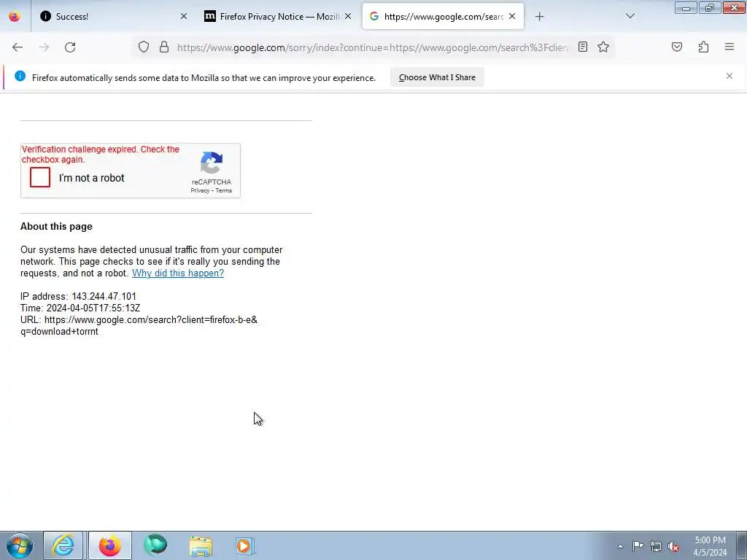The height and width of the screenshot is (560, 747).
Task: Click the About this page heading
Action: (x=56, y=226)
